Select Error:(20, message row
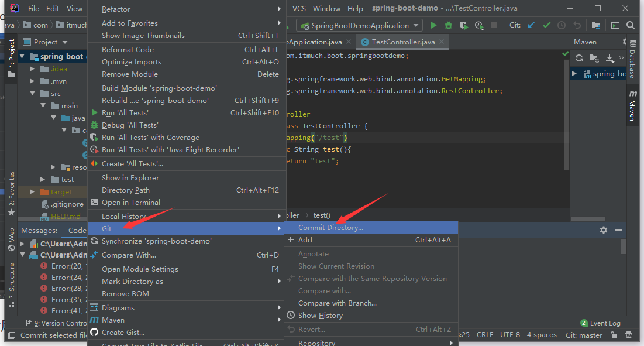This screenshot has width=644, height=346. pyautogui.click(x=63, y=266)
